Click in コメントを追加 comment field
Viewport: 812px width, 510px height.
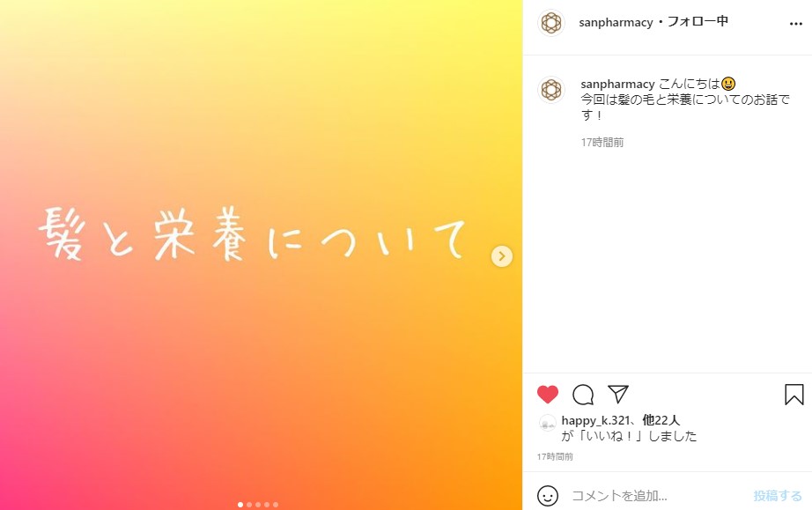click(x=658, y=496)
